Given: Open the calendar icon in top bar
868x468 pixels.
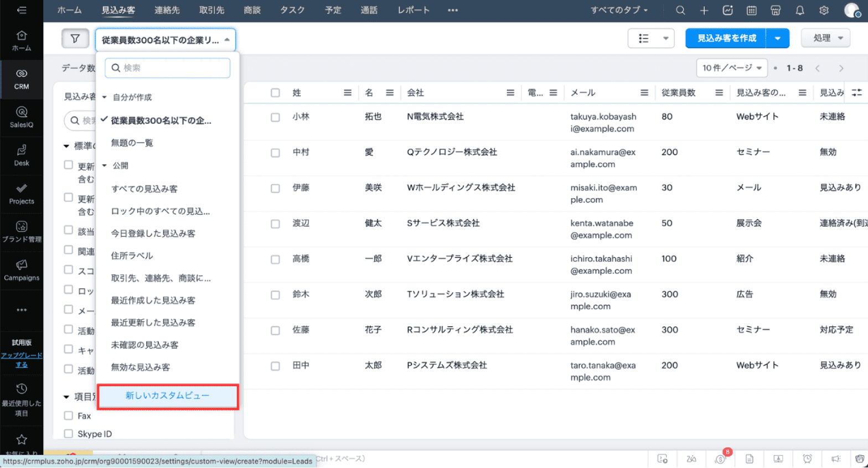Looking at the screenshot, I should coord(751,10).
